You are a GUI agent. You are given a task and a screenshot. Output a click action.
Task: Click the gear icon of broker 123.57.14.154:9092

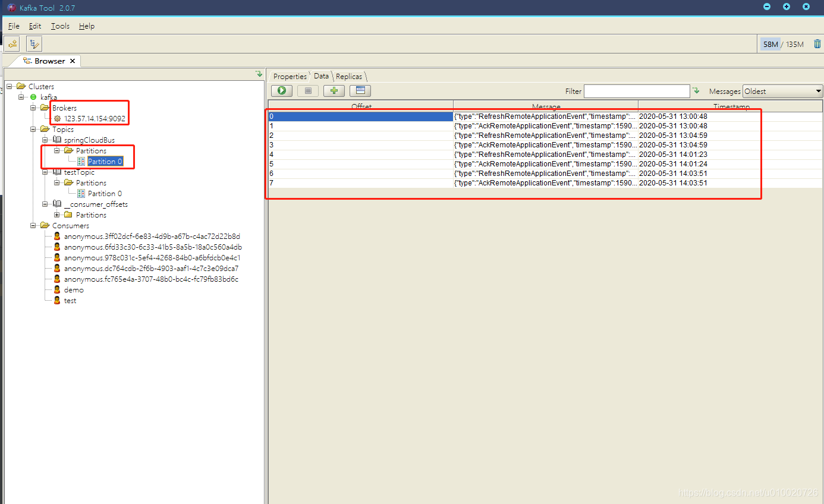point(57,118)
